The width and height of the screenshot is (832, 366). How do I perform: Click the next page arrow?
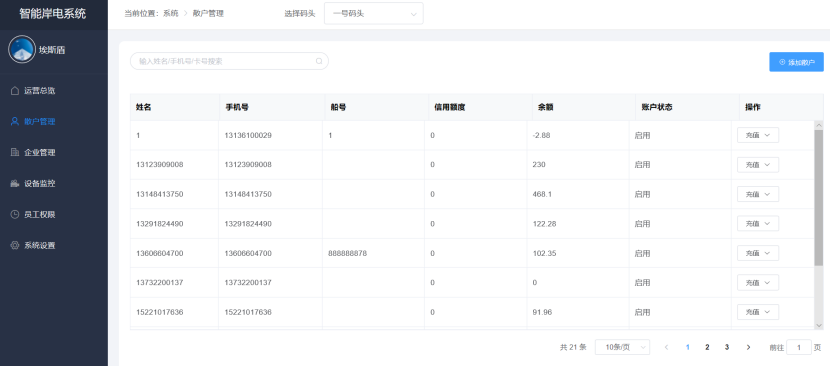(x=748, y=347)
